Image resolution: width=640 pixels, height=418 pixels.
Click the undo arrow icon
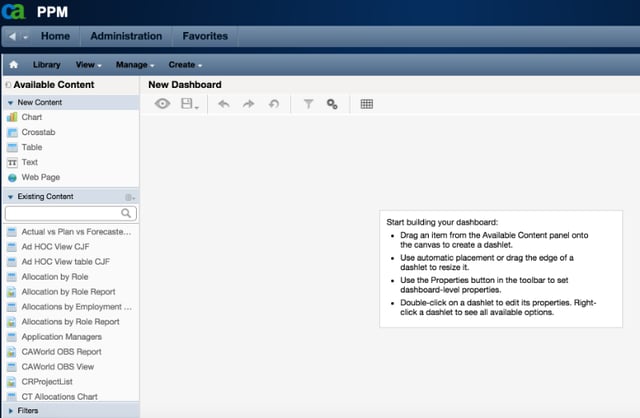pos(224,104)
